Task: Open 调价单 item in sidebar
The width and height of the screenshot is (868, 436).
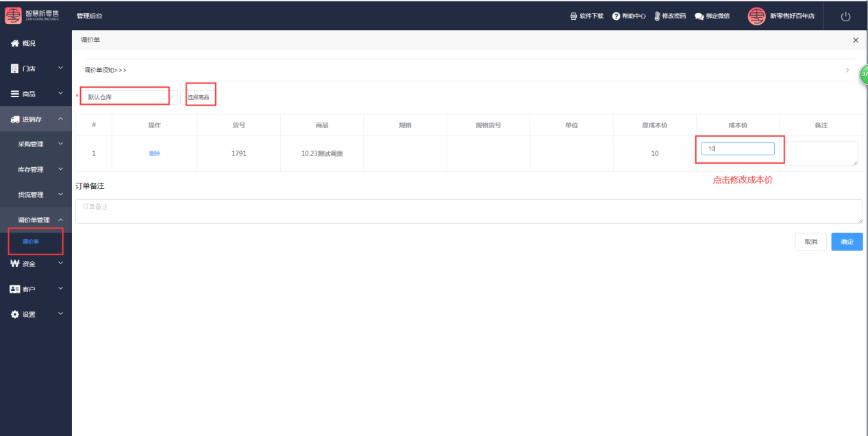Action: pyautogui.click(x=31, y=242)
